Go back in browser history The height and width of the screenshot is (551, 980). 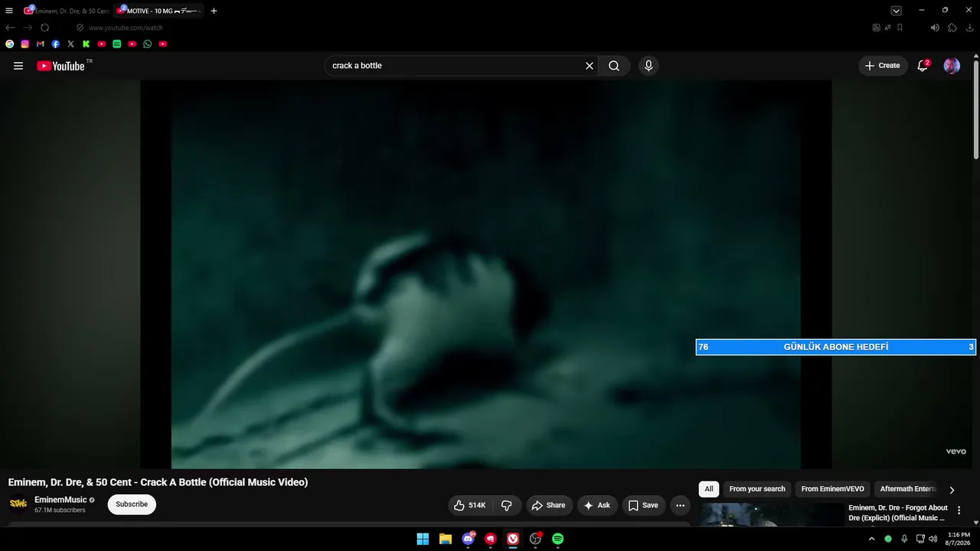10,28
